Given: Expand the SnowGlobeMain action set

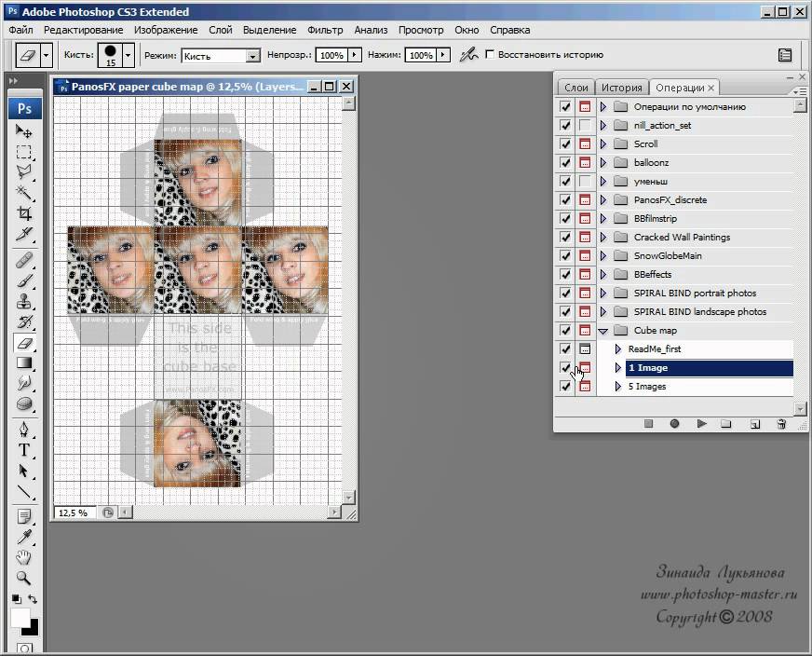Looking at the screenshot, I should tap(603, 255).
